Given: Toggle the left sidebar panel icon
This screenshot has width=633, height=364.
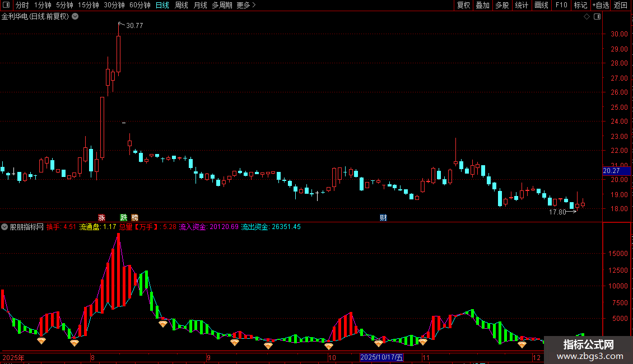Looking at the screenshot, I should [x=6, y=5].
